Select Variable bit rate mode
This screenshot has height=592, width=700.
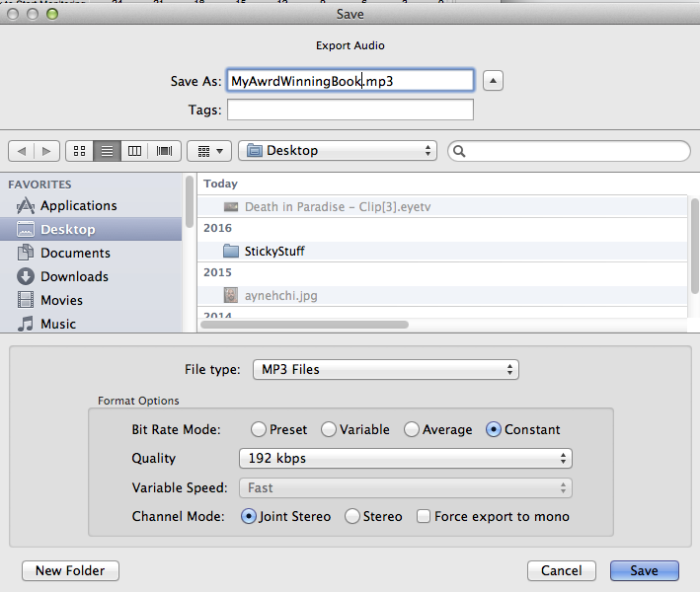[x=330, y=429]
